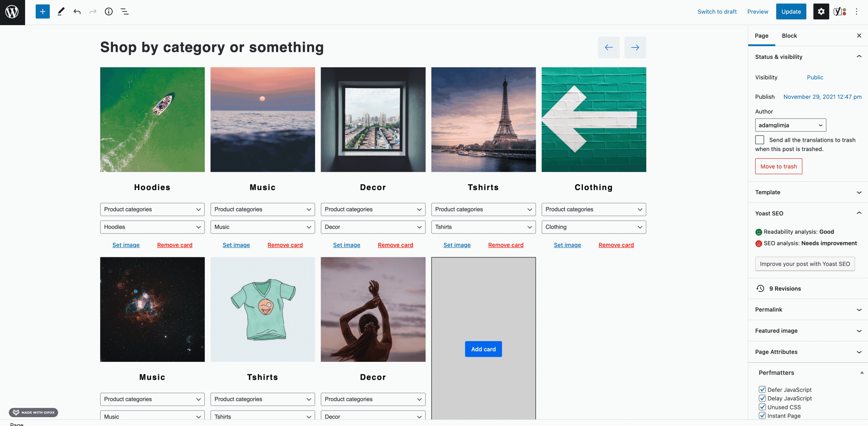Image resolution: width=868 pixels, height=426 pixels.
Task: Toggle the Delay JavaScript checkbox
Action: point(763,398)
